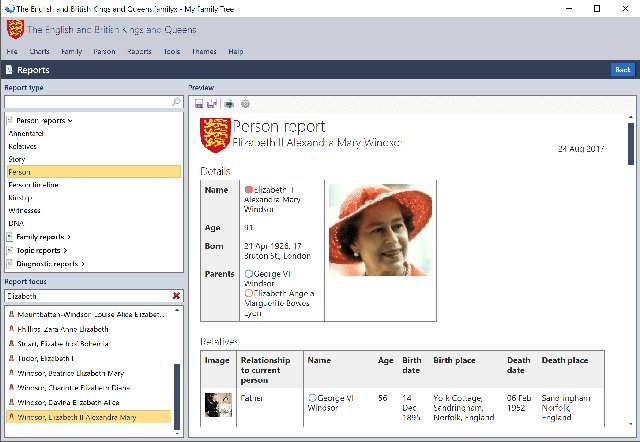The width and height of the screenshot is (640, 442).
Task: Select the Ahnentafel report type
Action: (94, 133)
